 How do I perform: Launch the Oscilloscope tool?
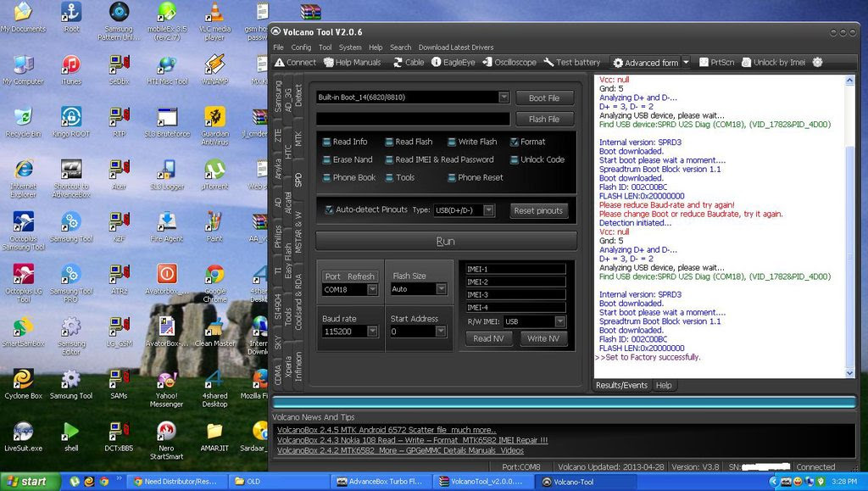pyautogui.click(x=509, y=63)
